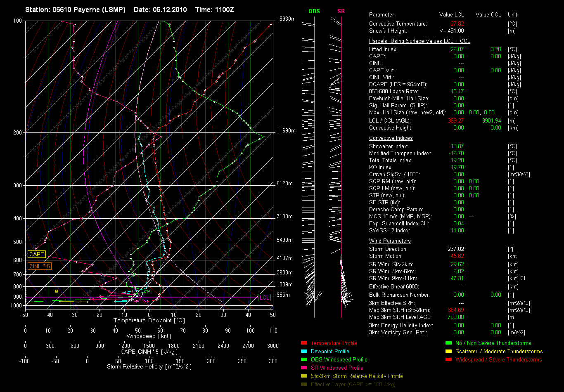Click the Value CCL column header
Viewport: 564px width, 392px height.
pyautogui.click(x=488, y=15)
